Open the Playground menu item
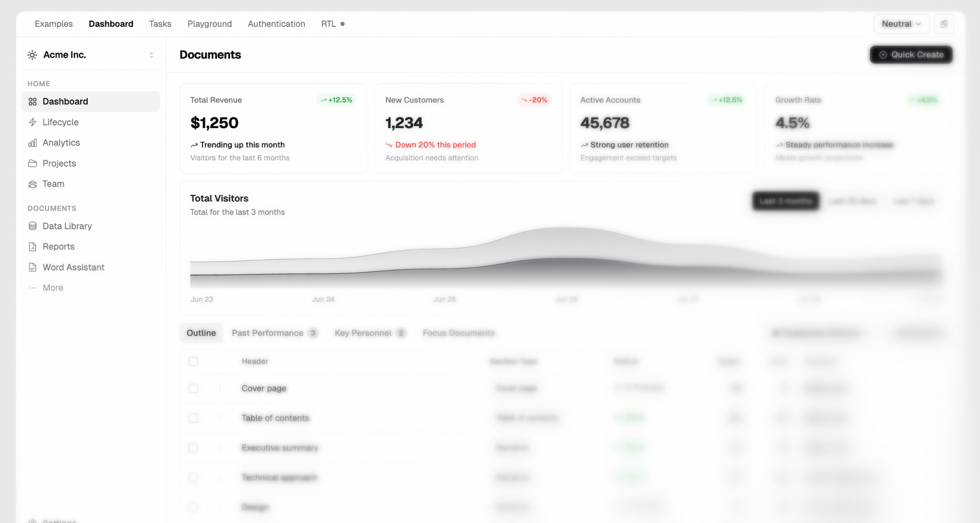The image size is (980, 523). click(209, 24)
